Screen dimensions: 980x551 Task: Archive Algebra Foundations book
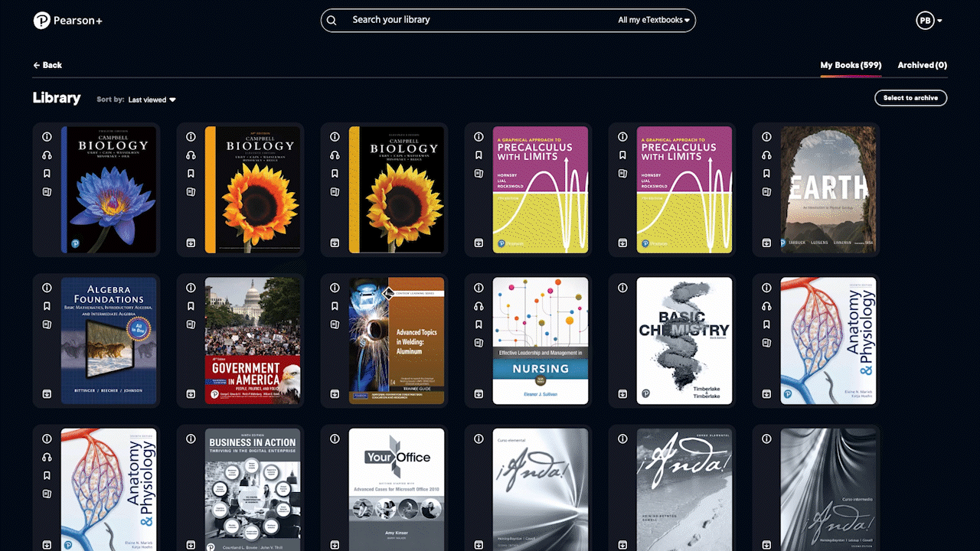click(47, 394)
